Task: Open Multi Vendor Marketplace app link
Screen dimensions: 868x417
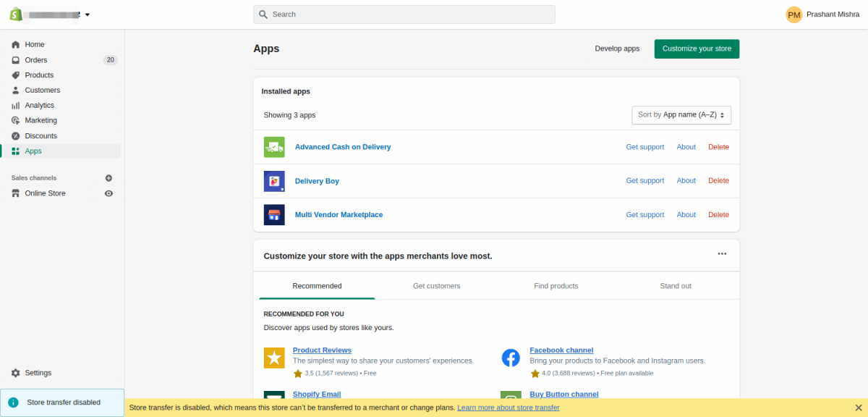Action: [339, 215]
